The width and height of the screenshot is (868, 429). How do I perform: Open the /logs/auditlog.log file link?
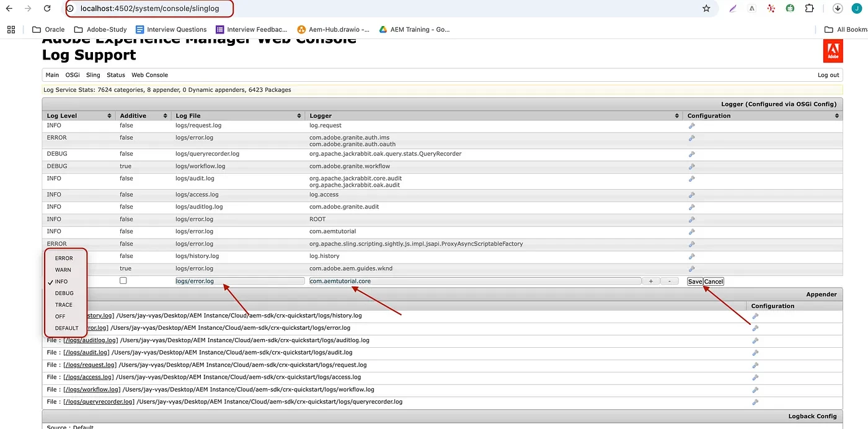90,340
